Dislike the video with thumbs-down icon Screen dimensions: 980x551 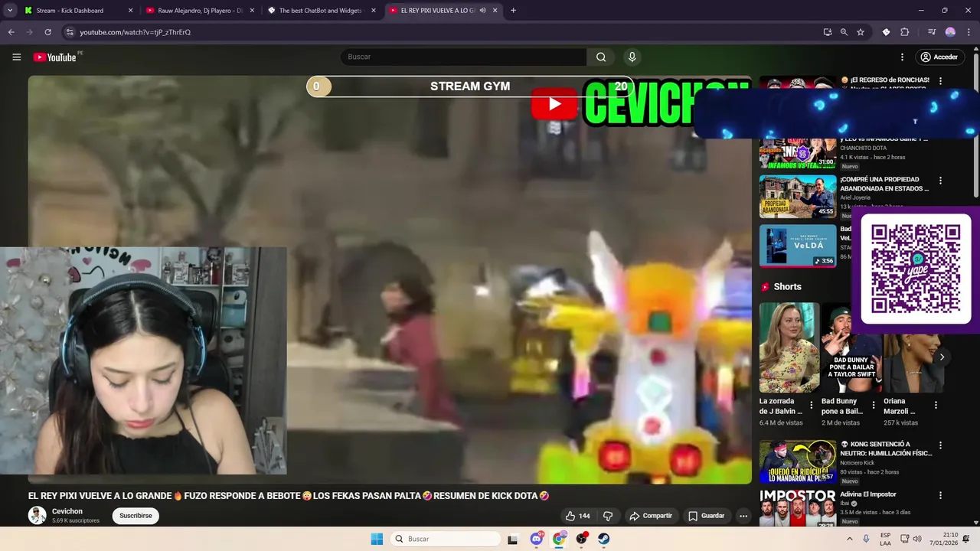point(608,516)
